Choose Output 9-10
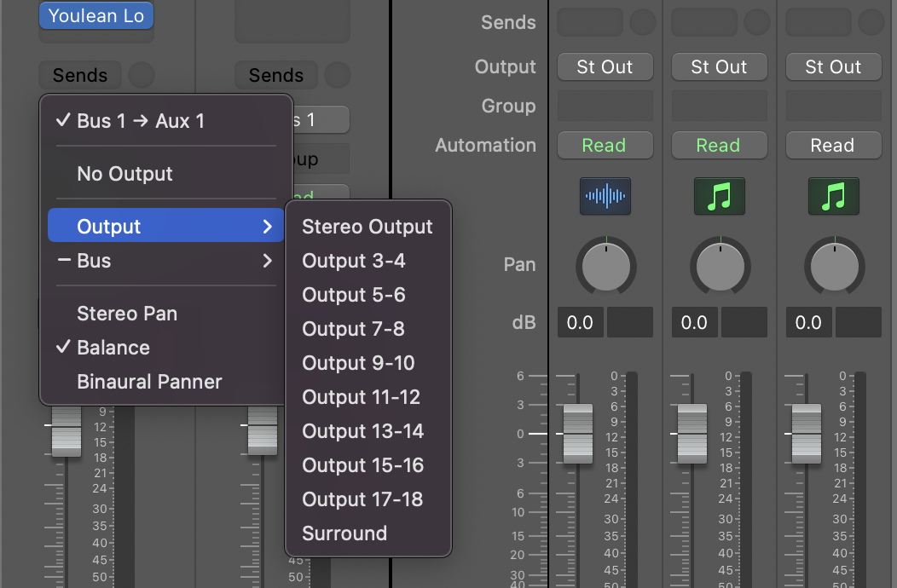The width and height of the screenshot is (897, 588). point(367,363)
